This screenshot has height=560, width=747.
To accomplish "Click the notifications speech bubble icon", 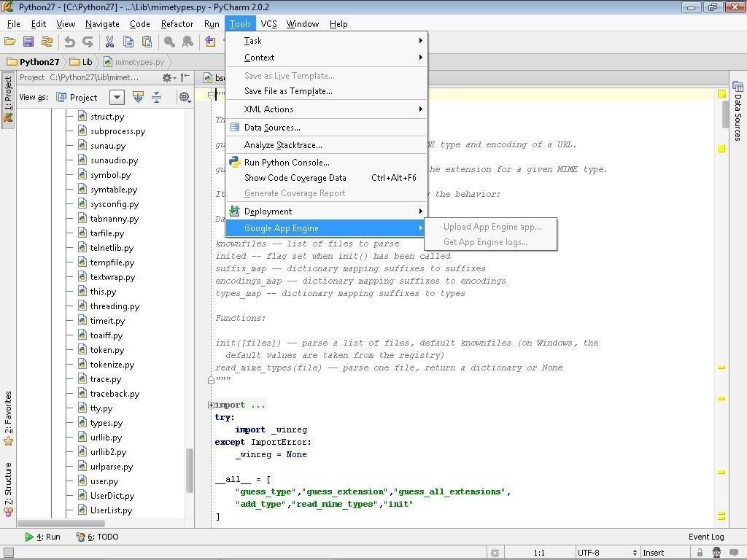I will 734,553.
